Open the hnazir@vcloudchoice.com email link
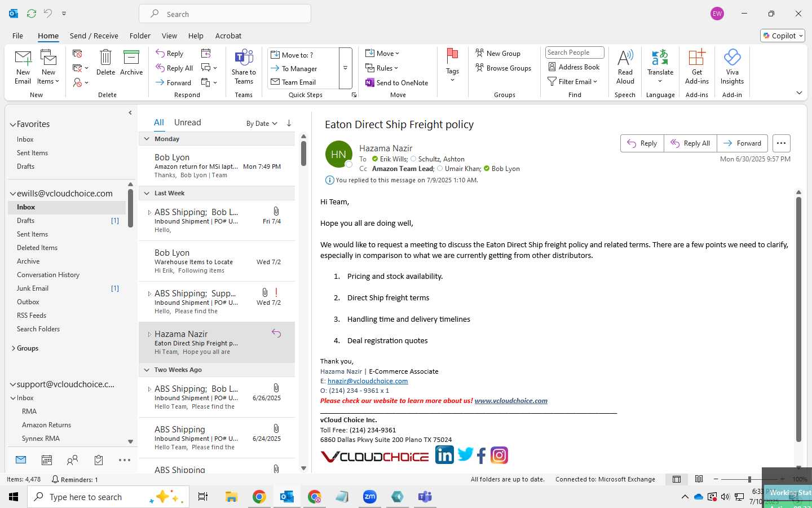 (368, 381)
